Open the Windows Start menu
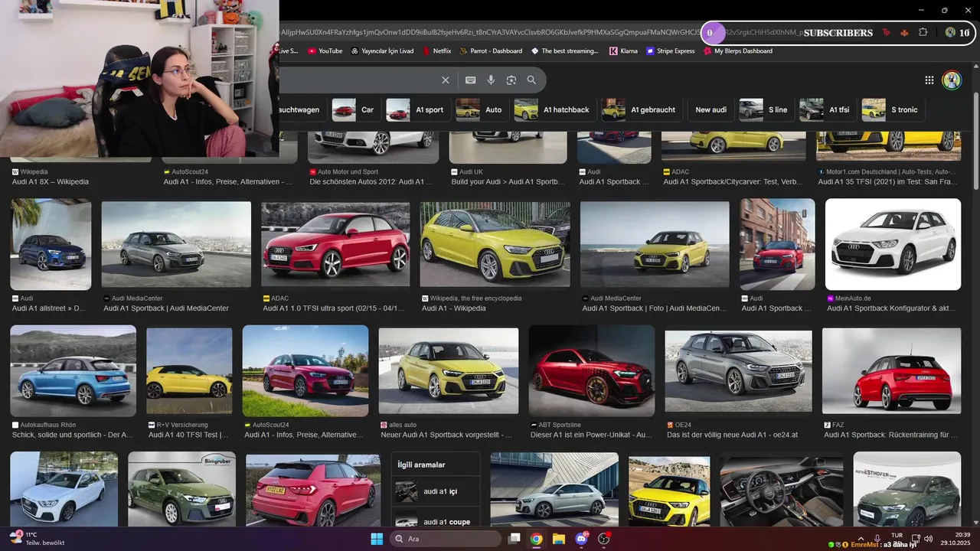The width and height of the screenshot is (980, 551). click(377, 539)
